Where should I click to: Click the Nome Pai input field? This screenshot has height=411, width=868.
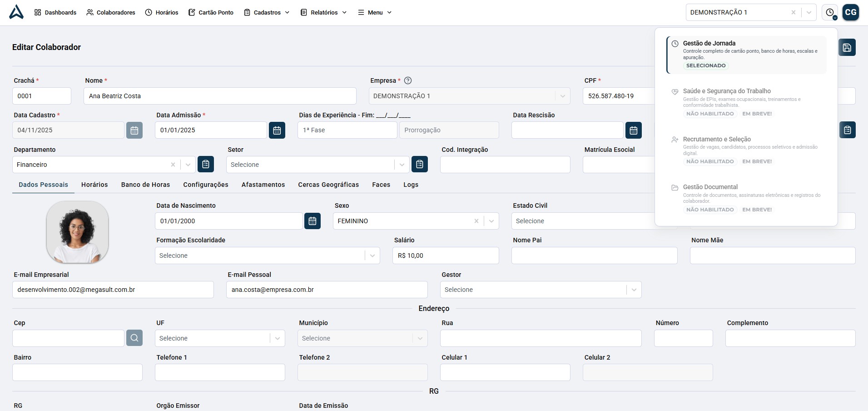[595, 256]
